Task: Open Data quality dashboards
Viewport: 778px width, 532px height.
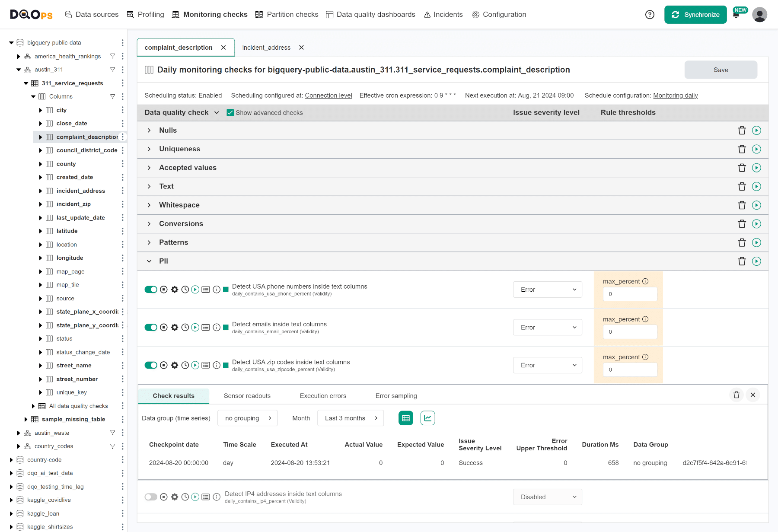Action: [x=370, y=15]
